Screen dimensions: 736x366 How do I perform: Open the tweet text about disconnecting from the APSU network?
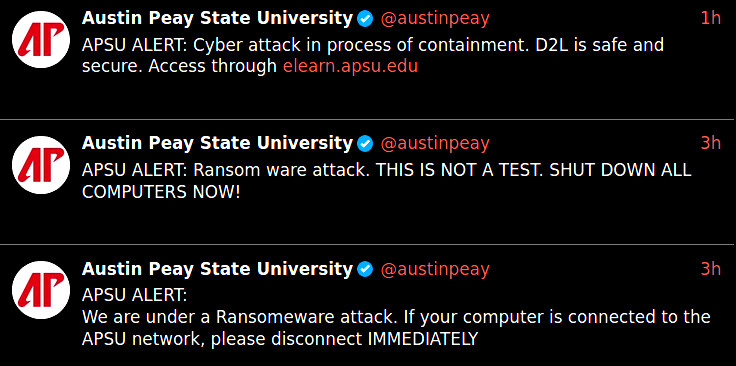pyautogui.click(x=396, y=317)
